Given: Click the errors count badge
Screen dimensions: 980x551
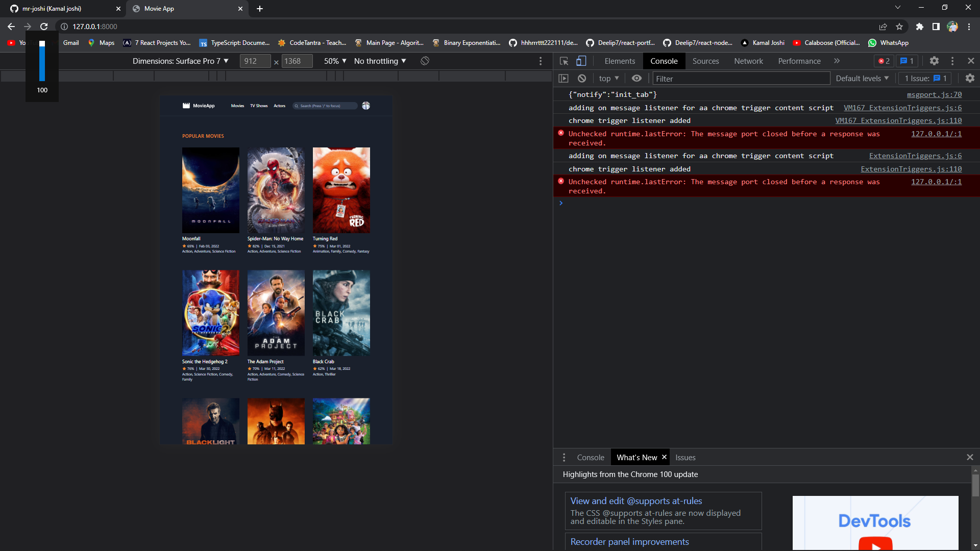Looking at the screenshot, I should (x=884, y=61).
